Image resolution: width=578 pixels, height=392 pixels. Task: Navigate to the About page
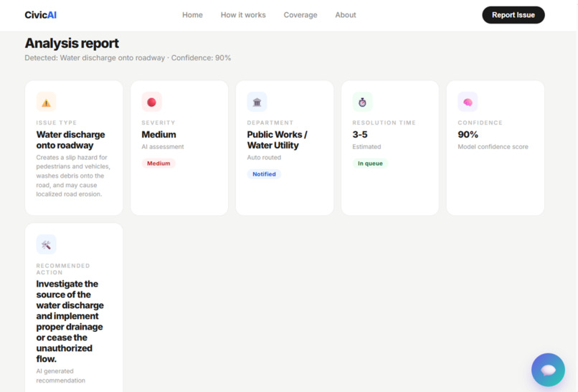tap(346, 15)
